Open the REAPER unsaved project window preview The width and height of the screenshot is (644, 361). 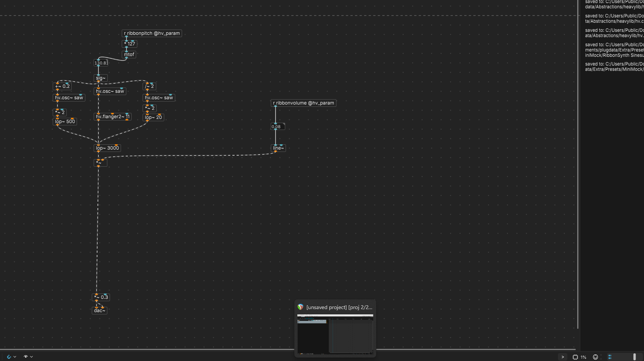[x=335, y=334]
